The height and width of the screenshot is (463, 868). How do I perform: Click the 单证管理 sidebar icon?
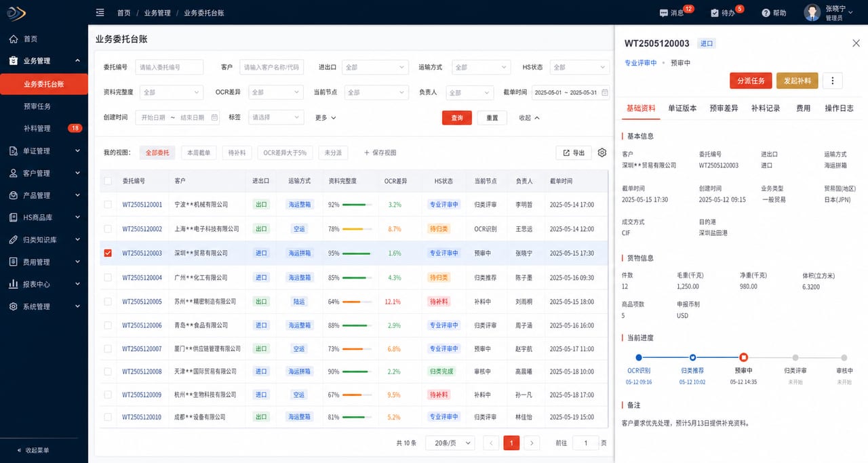[14, 150]
